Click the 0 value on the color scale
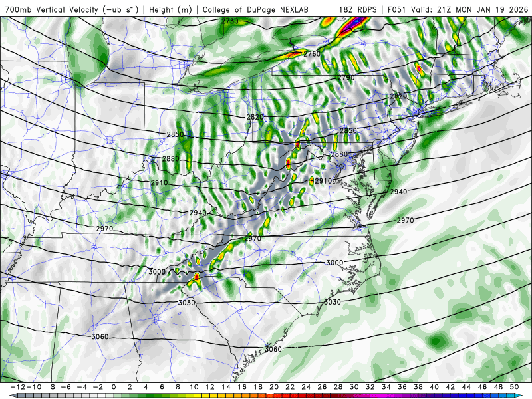This screenshot has width=532, height=399. pos(114,387)
